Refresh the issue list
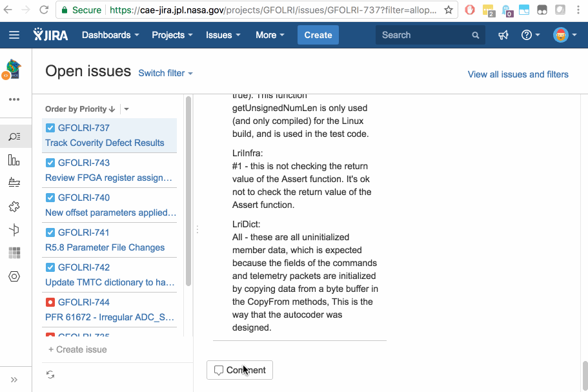Screen dimensions: 588x392 50,375
